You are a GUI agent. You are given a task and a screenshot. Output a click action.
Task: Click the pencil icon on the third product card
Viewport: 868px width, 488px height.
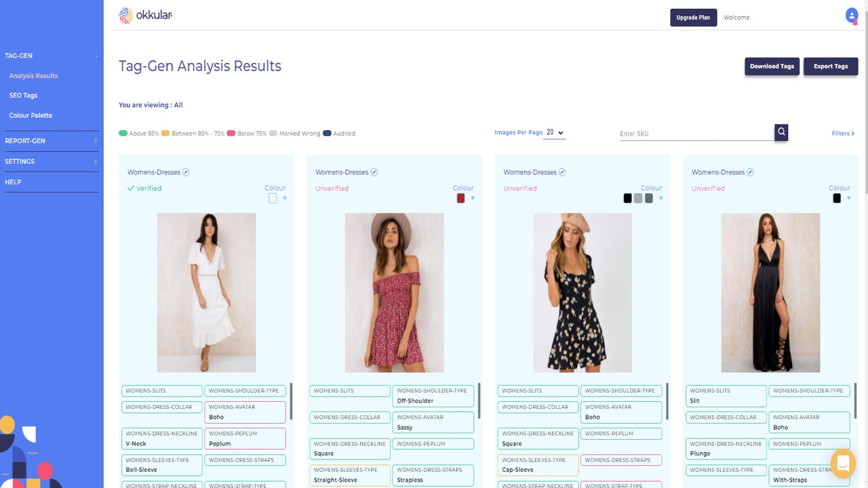pos(562,171)
